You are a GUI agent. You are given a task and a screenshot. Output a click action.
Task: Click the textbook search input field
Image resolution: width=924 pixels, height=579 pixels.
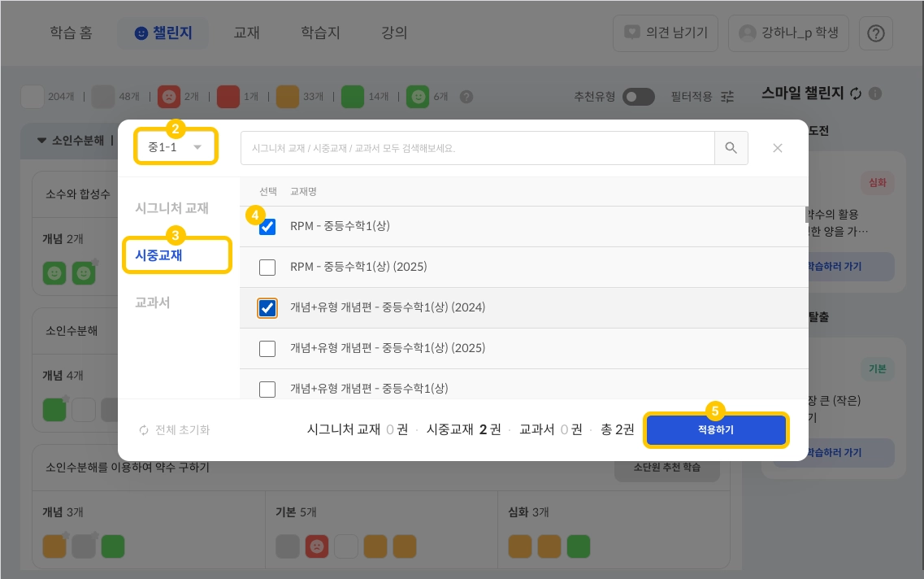coord(477,148)
